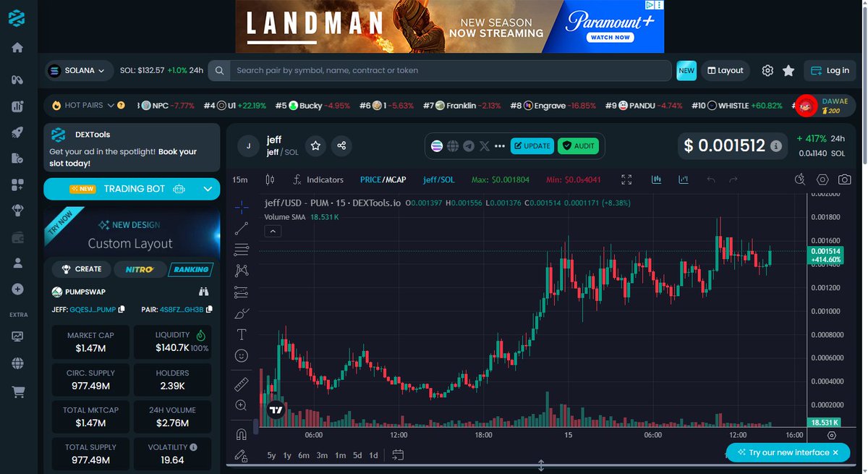Select the 1d time range
This screenshot has height=474, width=868.
pyautogui.click(x=373, y=455)
